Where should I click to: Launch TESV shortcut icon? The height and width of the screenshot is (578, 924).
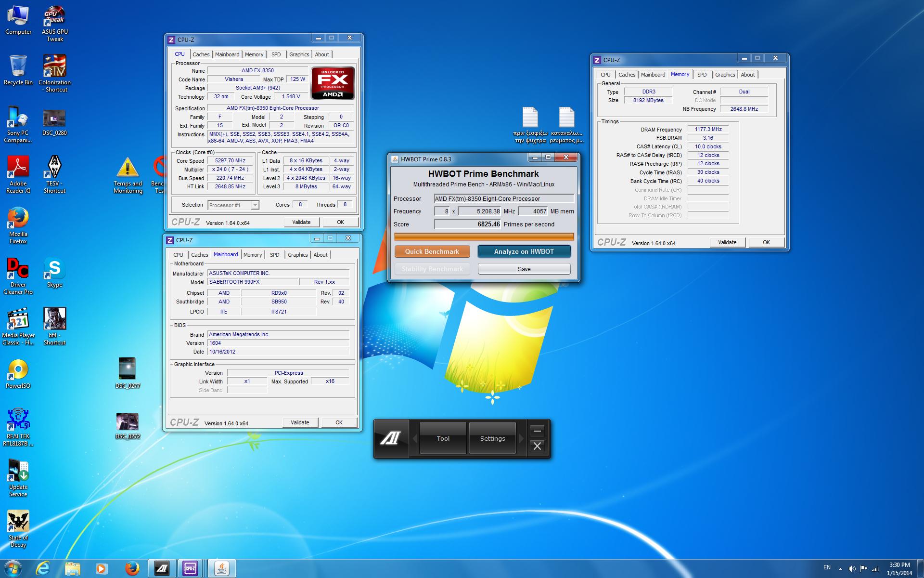pos(54,174)
